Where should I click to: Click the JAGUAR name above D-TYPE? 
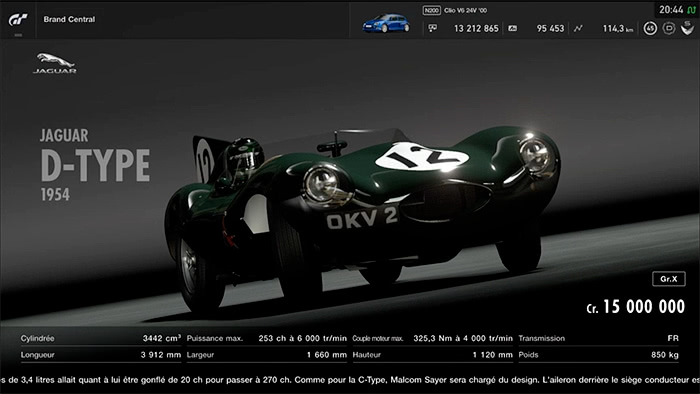(x=64, y=135)
